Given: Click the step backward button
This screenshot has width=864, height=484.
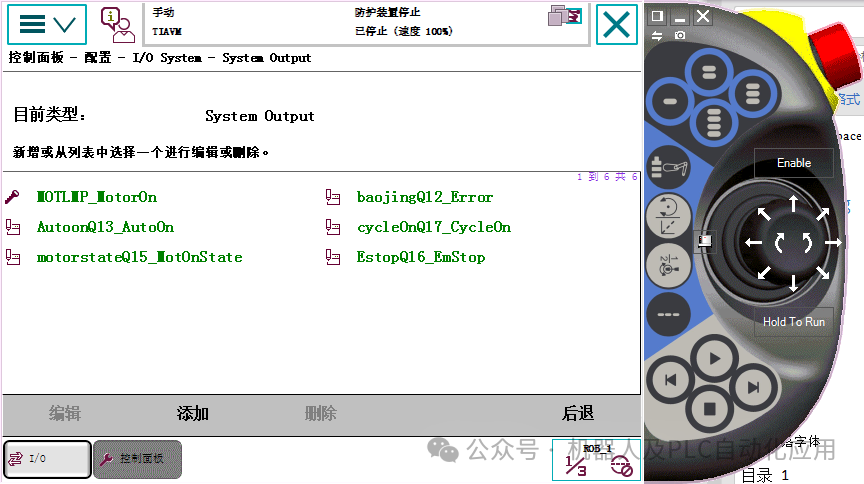Looking at the screenshot, I should tap(670, 380).
